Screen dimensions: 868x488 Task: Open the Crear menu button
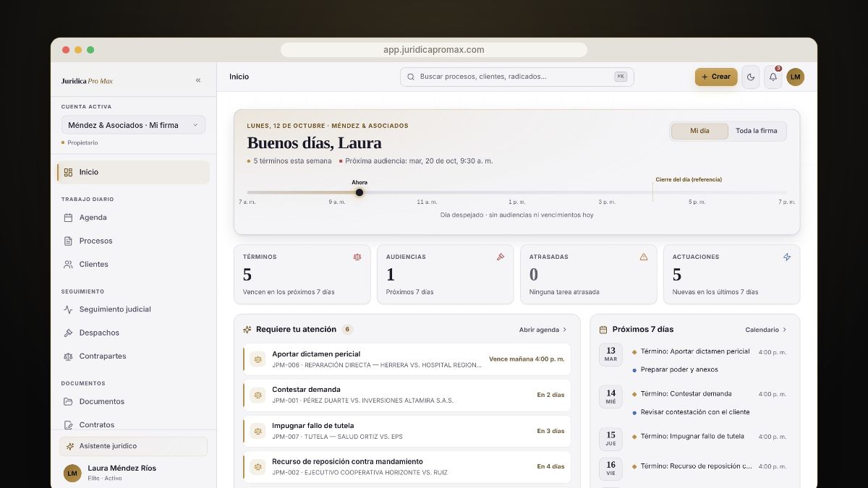(716, 77)
